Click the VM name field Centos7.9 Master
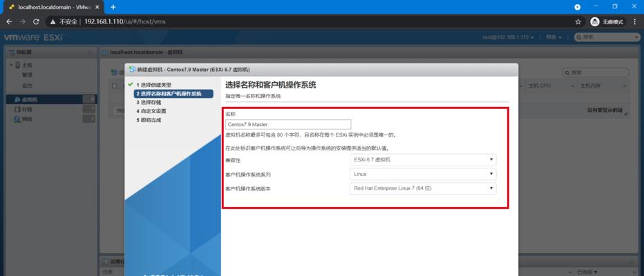 point(288,124)
